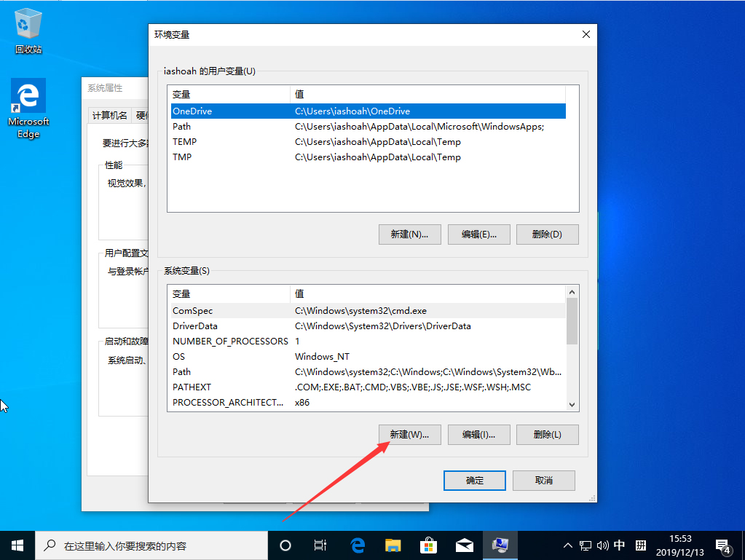This screenshot has height=560, width=745.
Task: Click the 确定 button to confirm
Action: (474, 480)
